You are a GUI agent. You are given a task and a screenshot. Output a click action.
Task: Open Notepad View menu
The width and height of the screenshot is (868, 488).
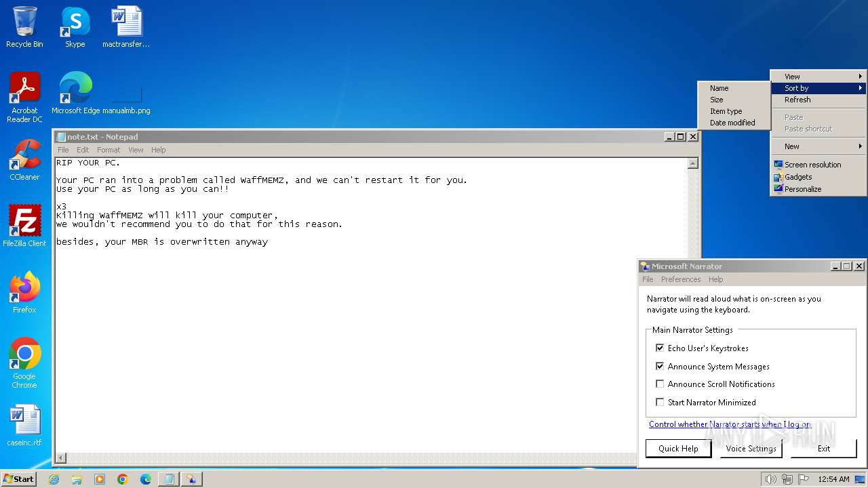point(136,150)
